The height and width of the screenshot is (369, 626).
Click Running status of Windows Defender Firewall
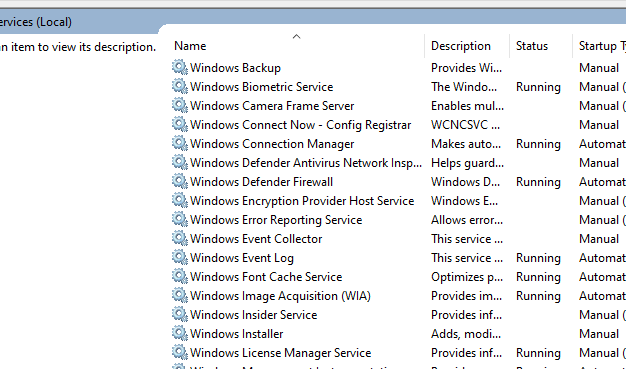pyautogui.click(x=538, y=182)
